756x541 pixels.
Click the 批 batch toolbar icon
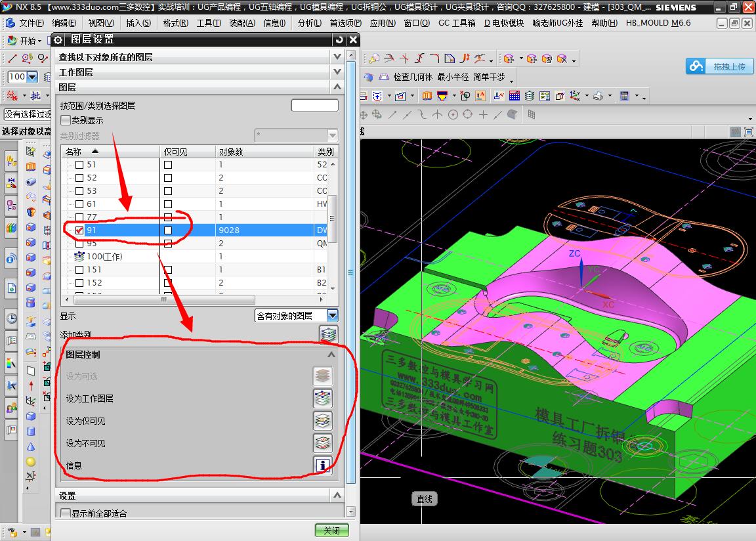click(35, 95)
